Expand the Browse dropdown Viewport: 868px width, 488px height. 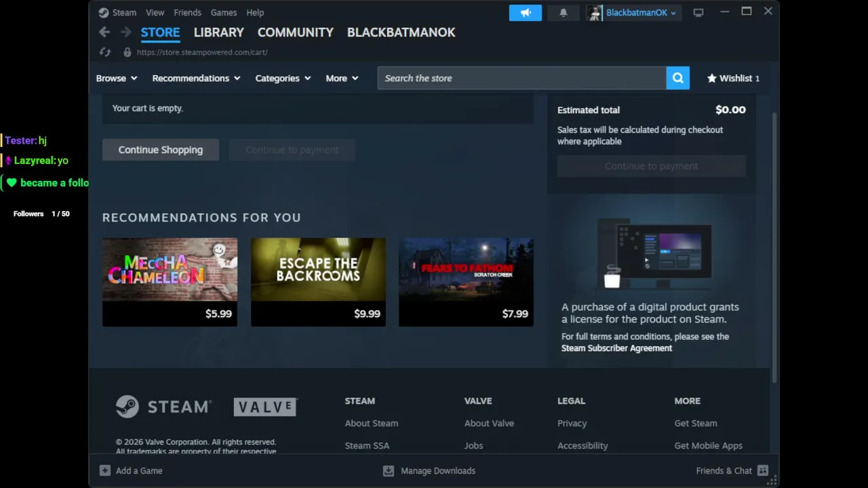click(x=117, y=78)
